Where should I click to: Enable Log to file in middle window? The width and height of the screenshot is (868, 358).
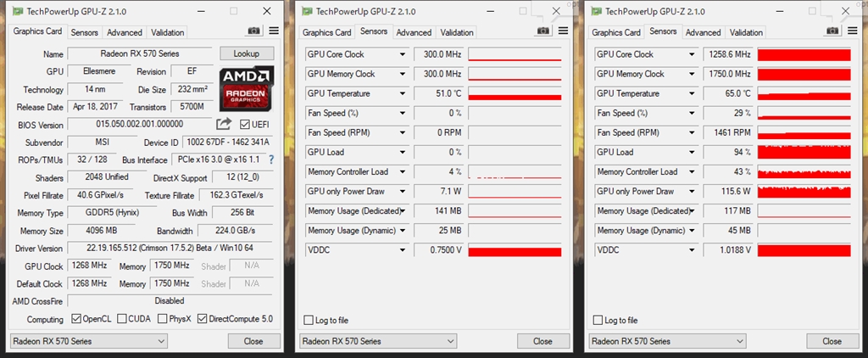pyautogui.click(x=309, y=321)
